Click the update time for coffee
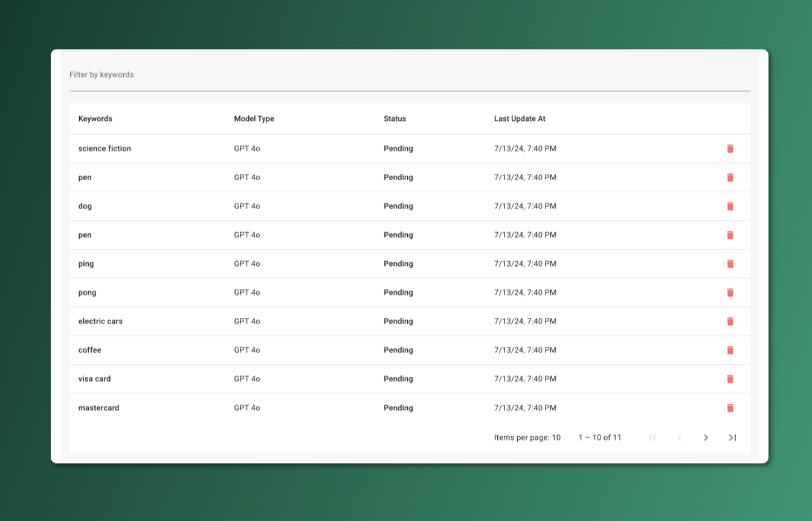This screenshot has width=812, height=521. click(525, 350)
